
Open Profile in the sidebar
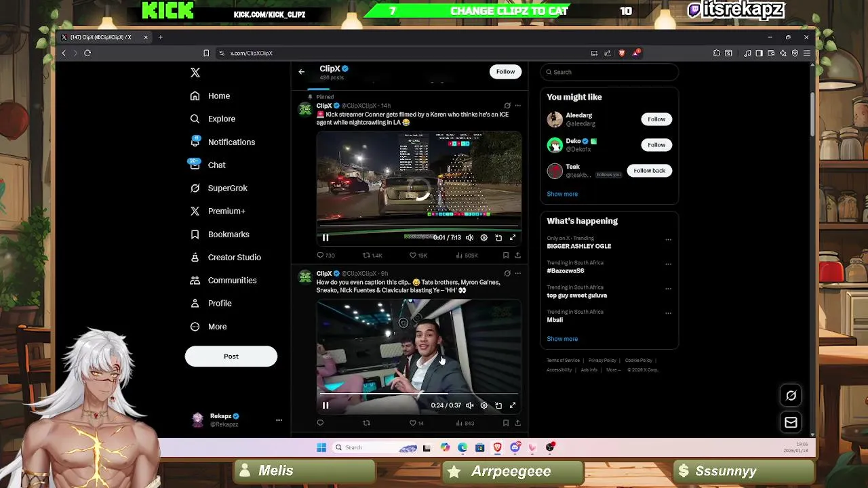(x=211, y=303)
